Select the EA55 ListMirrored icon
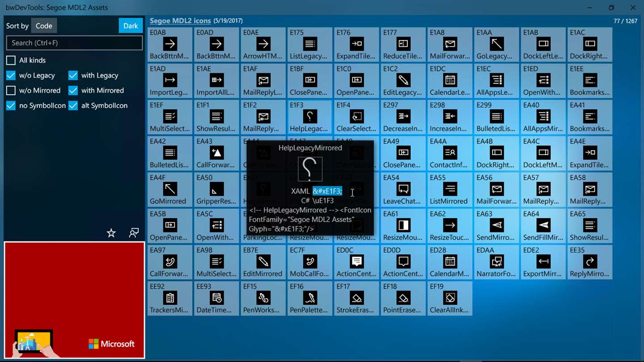 click(x=450, y=189)
